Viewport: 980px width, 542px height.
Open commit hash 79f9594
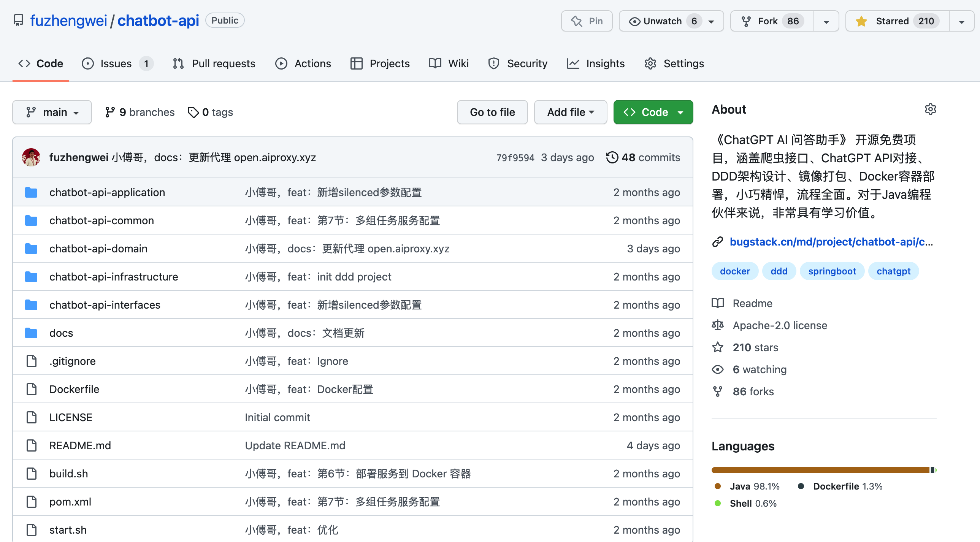point(515,157)
